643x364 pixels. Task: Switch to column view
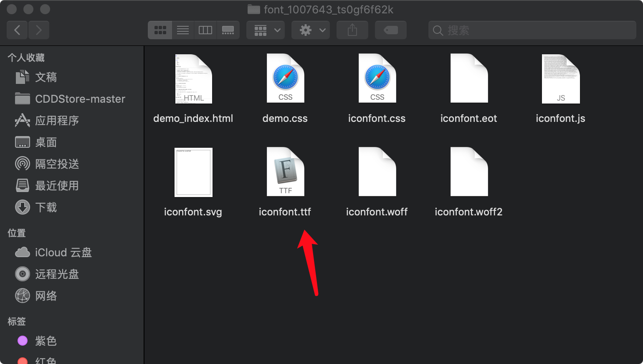pos(205,30)
